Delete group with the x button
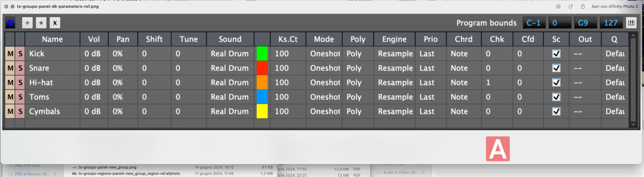Image resolution: width=644 pixels, height=177 pixels. pos(55,23)
